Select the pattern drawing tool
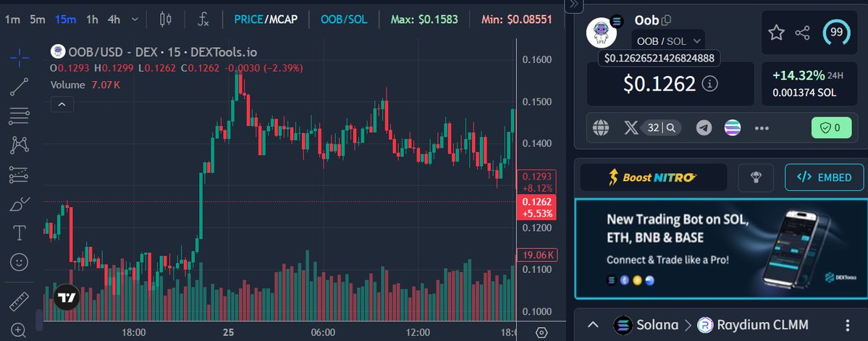 [x=20, y=146]
